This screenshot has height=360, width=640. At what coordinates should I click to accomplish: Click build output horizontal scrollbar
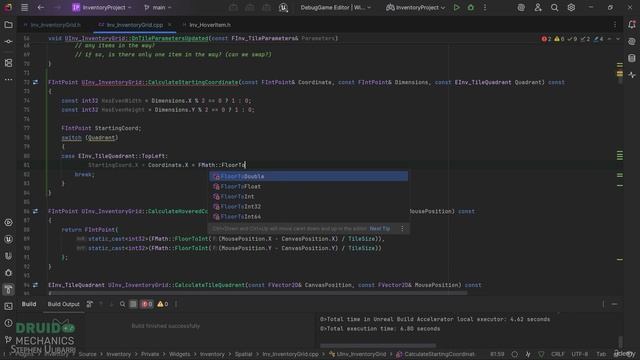(x=378, y=345)
